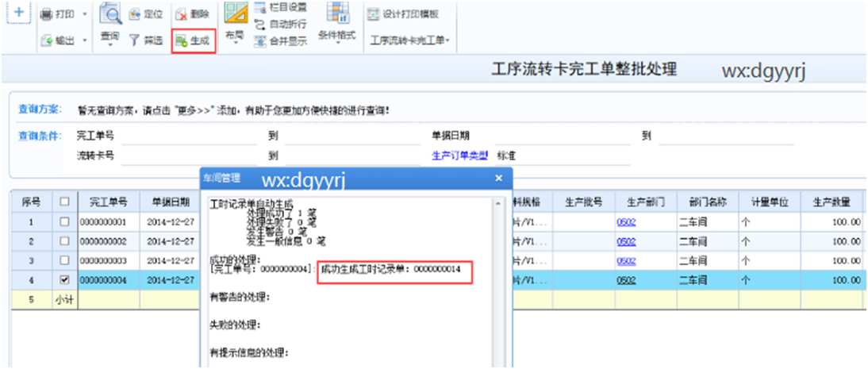
Task: Open the 工序流转卡完工单 dropdown
Action: [409, 40]
